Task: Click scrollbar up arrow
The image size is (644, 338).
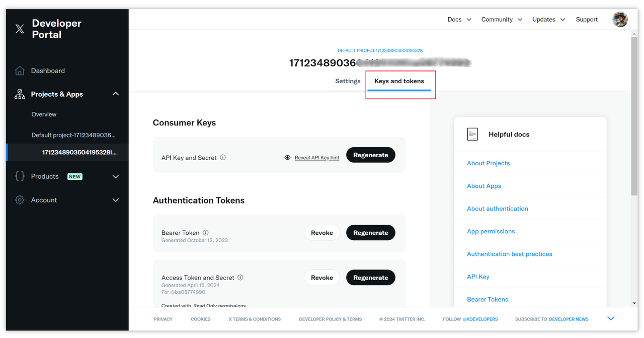Action: (x=634, y=33)
